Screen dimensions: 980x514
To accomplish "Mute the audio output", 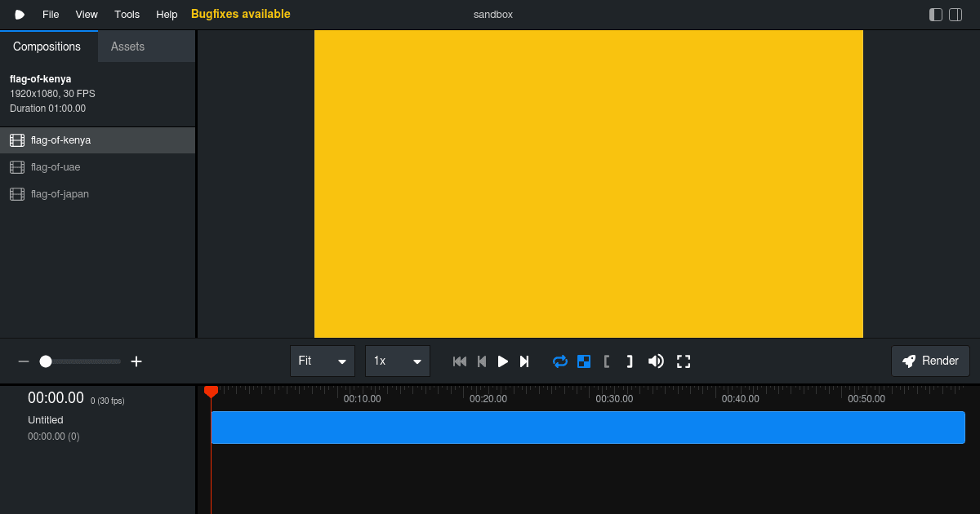I will (x=656, y=361).
